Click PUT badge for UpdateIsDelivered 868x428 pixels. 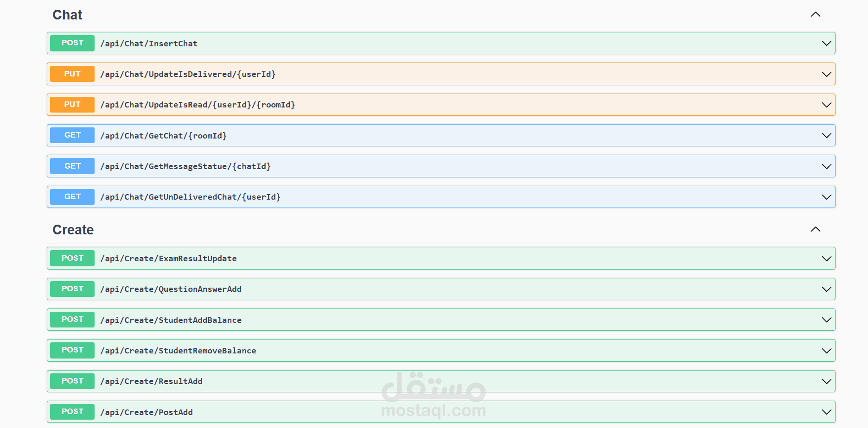pos(72,74)
